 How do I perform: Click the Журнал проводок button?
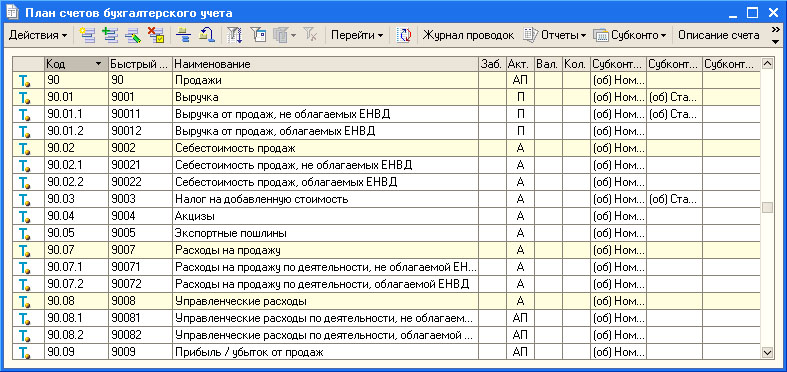(x=468, y=35)
